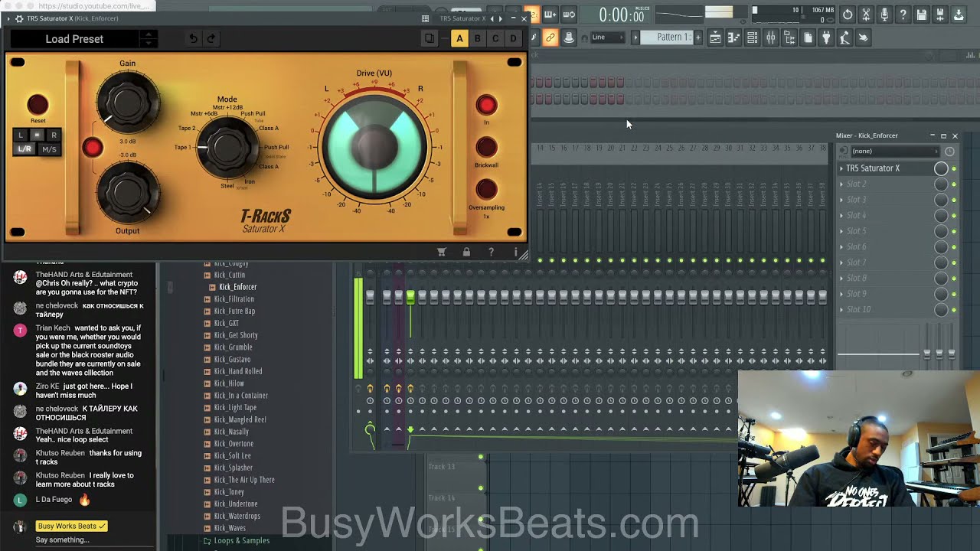Click the scissors/tools icon in top toolbar
Viewport: 980px width, 551px height.
point(866,15)
